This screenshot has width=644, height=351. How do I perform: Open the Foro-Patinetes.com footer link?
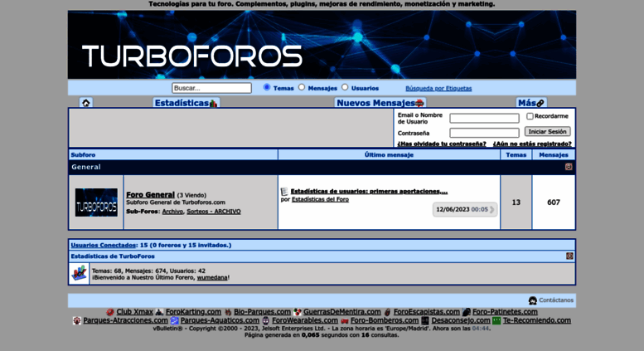tap(505, 312)
